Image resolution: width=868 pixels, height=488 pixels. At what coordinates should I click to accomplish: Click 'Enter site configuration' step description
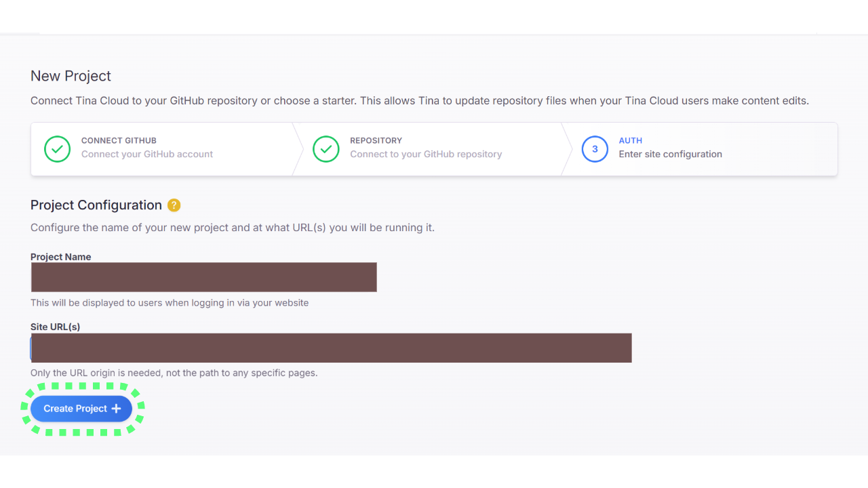point(670,155)
